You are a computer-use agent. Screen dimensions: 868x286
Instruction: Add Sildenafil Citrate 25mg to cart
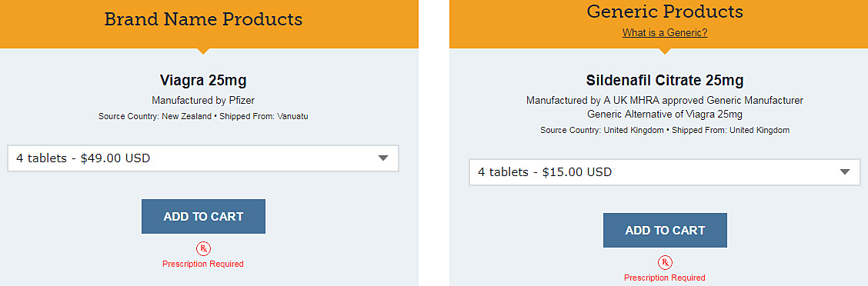(665, 230)
